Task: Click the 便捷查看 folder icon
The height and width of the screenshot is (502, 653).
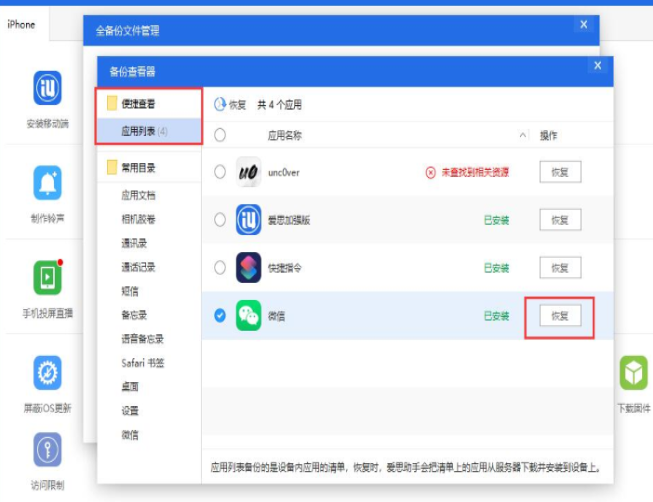Action: pyautogui.click(x=112, y=103)
